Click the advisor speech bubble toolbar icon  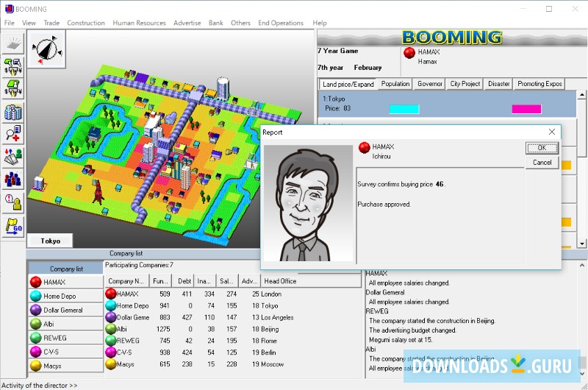click(13, 202)
